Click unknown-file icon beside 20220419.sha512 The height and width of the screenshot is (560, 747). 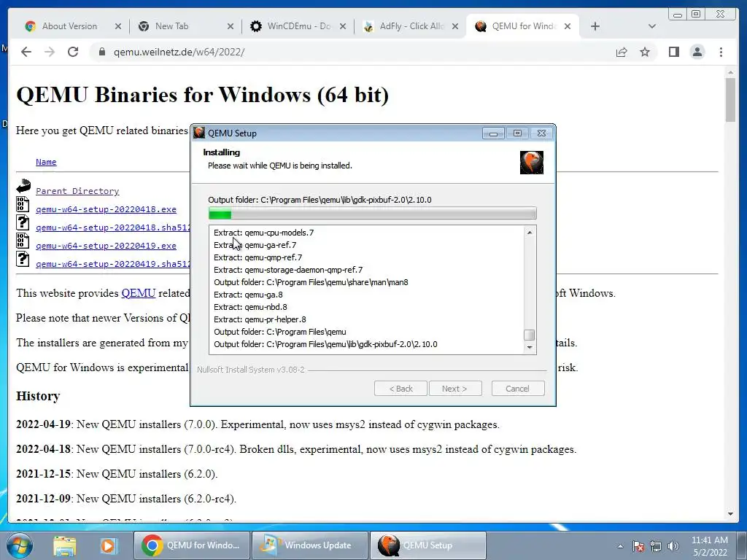23,259
